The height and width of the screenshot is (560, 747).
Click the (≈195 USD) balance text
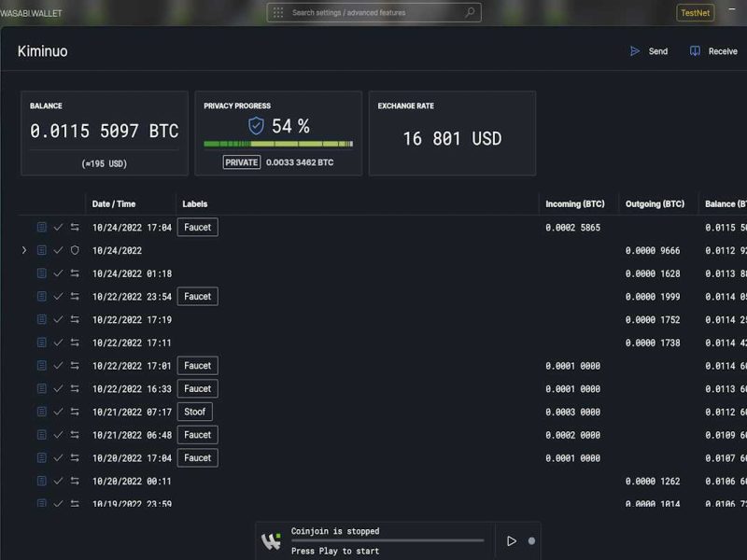point(105,164)
